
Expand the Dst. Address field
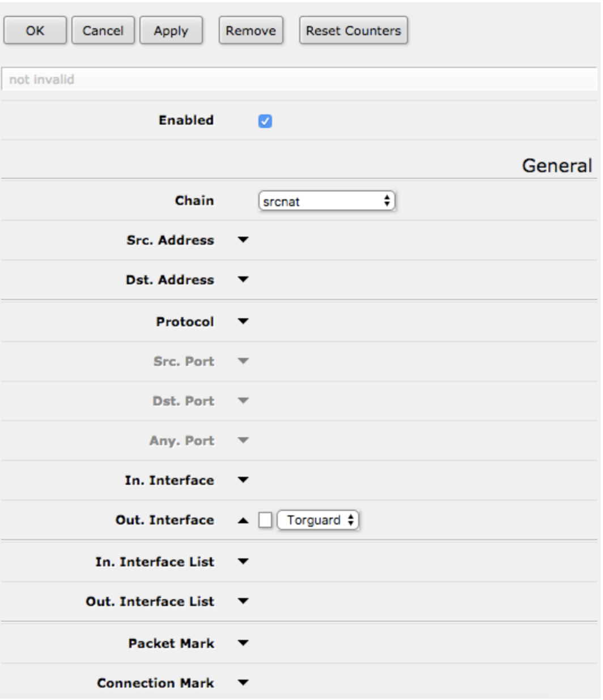[x=244, y=279]
